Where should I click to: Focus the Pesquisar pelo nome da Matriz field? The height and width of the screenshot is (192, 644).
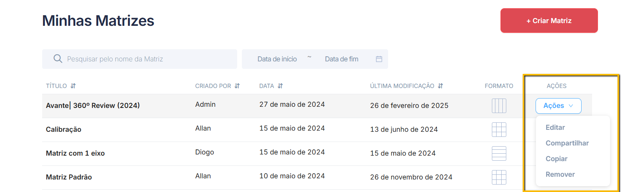(140, 59)
